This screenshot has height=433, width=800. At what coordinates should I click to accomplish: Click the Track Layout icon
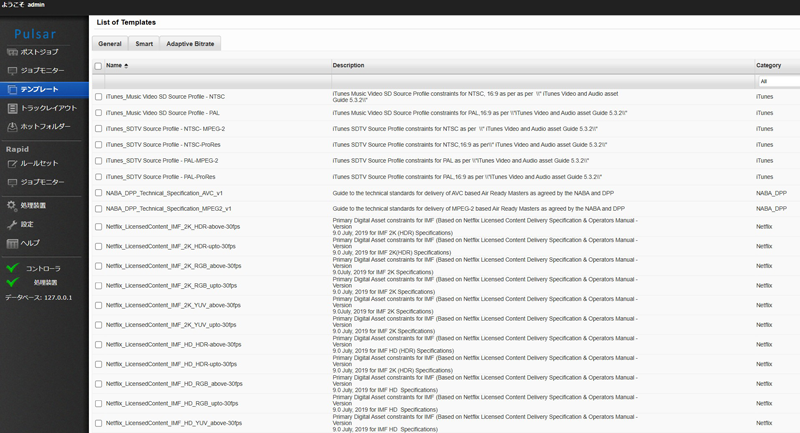12,108
